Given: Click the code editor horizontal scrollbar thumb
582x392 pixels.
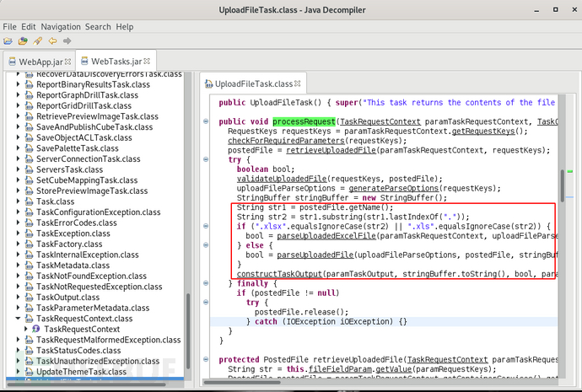Looking at the screenshot, I should pyautogui.click(x=242, y=382).
